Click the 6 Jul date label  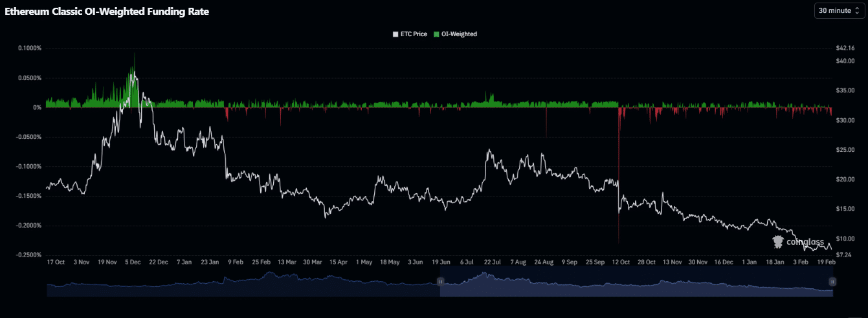(467, 262)
